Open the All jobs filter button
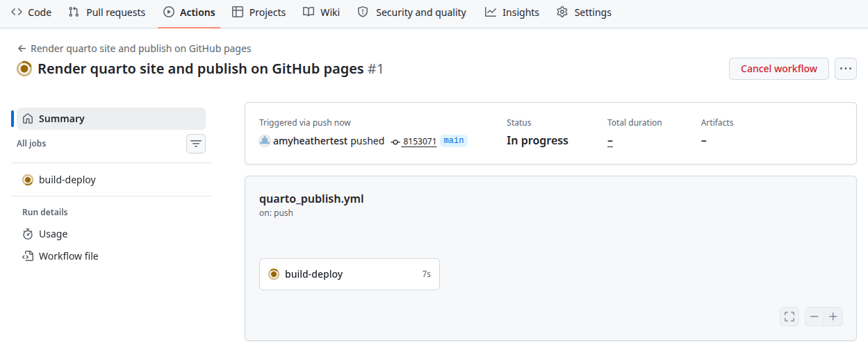This screenshot has height=352, width=868. tap(196, 144)
